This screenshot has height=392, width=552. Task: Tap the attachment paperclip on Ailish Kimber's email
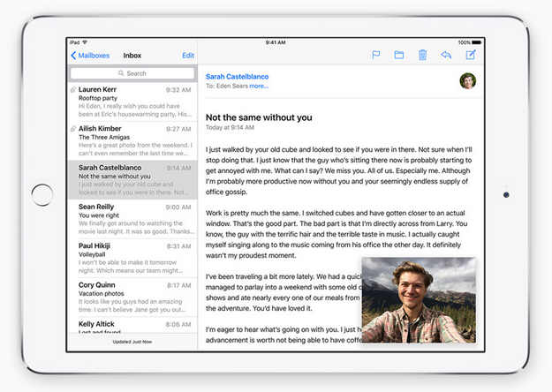point(73,129)
